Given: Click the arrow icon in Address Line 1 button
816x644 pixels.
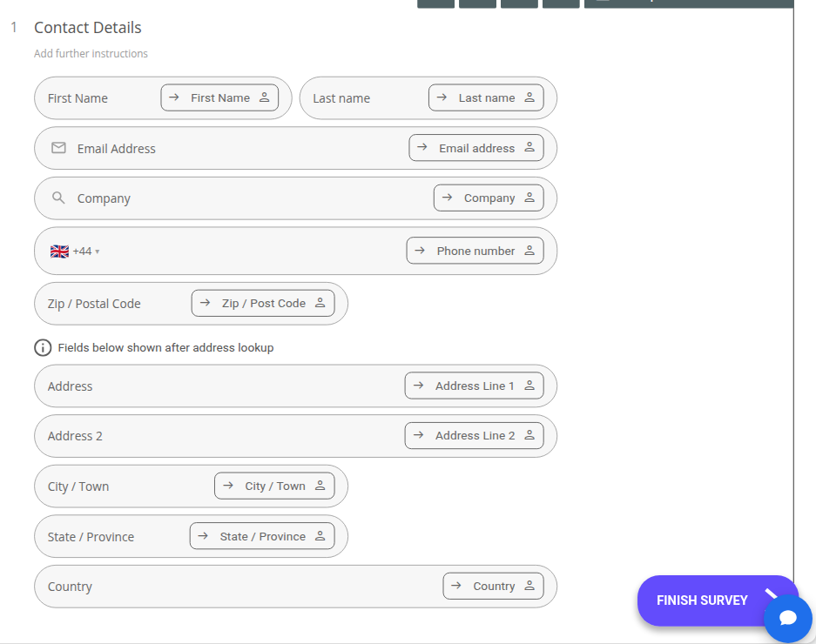Looking at the screenshot, I should (418, 385).
